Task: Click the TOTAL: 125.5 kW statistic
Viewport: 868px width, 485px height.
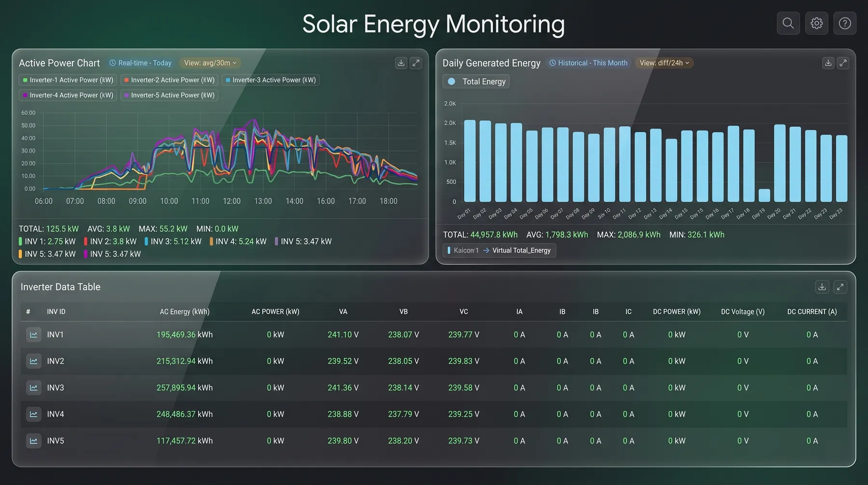Action: (x=49, y=229)
